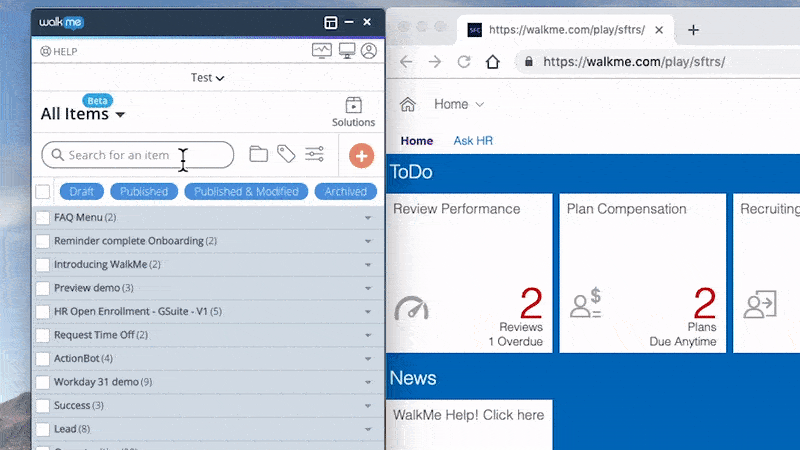Select the Workday 31 demo (9) text
The image size is (800, 450).
click(103, 382)
